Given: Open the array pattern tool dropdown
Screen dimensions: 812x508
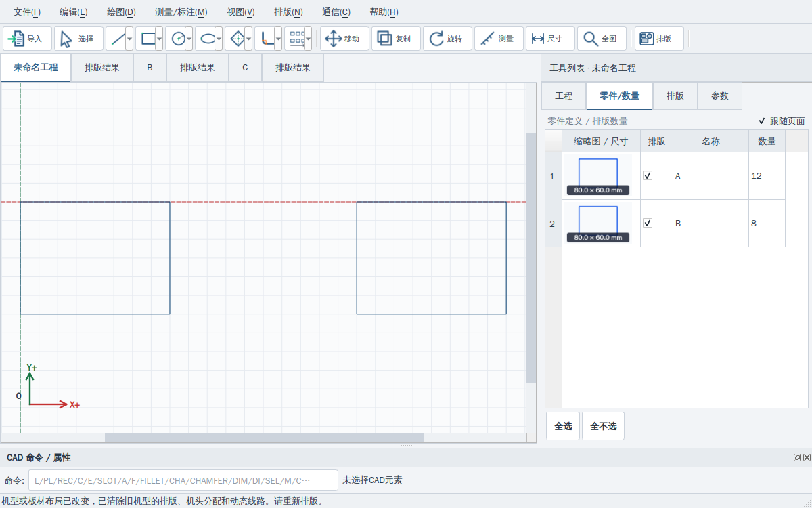Looking at the screenshot, I should pyautogui.click(x=308, y=39).
